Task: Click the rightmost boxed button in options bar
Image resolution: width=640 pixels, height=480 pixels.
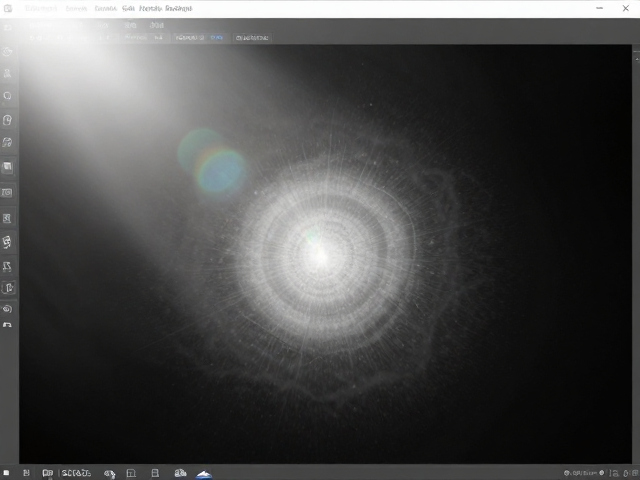Action: click(252, 38)
